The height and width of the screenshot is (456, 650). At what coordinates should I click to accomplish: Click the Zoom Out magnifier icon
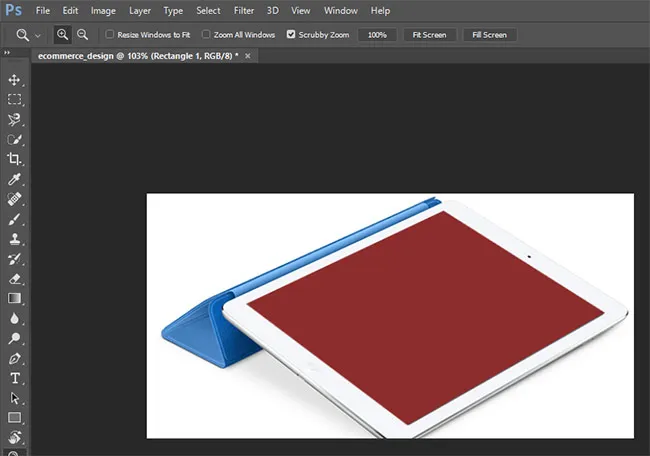83,34
